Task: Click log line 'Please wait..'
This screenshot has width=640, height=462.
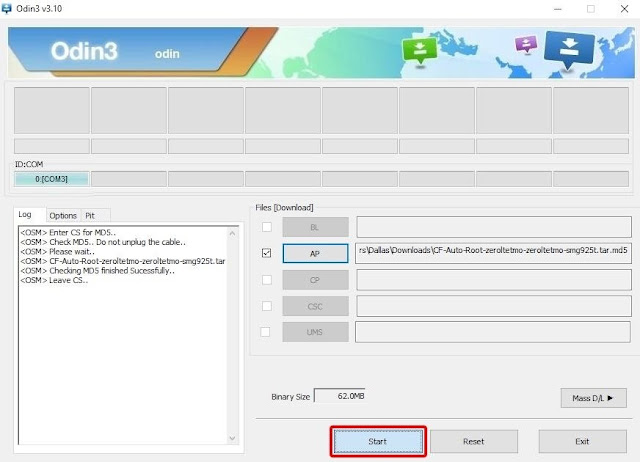Action: pos(57,251)
